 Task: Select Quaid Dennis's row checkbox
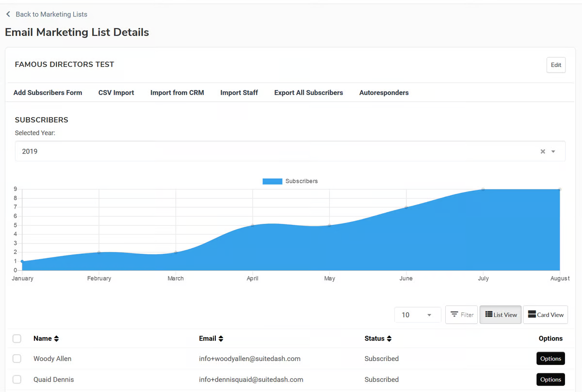(x=17, y=379)
